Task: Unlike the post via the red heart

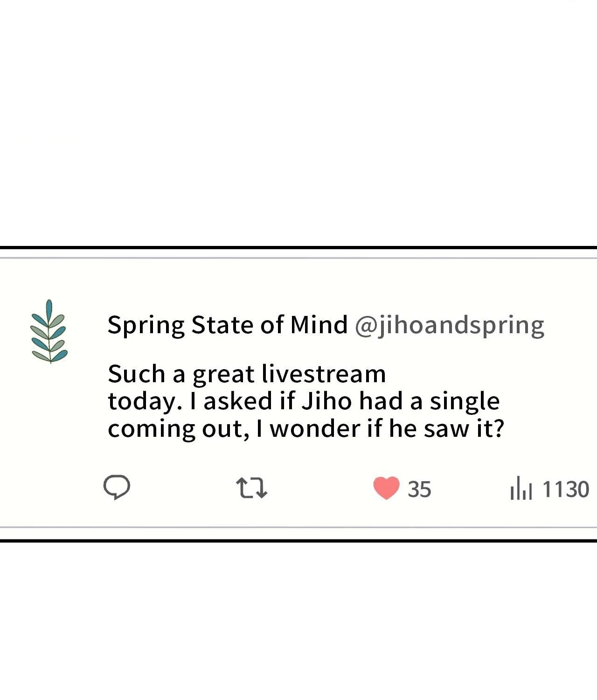Action: pos(386,488)
